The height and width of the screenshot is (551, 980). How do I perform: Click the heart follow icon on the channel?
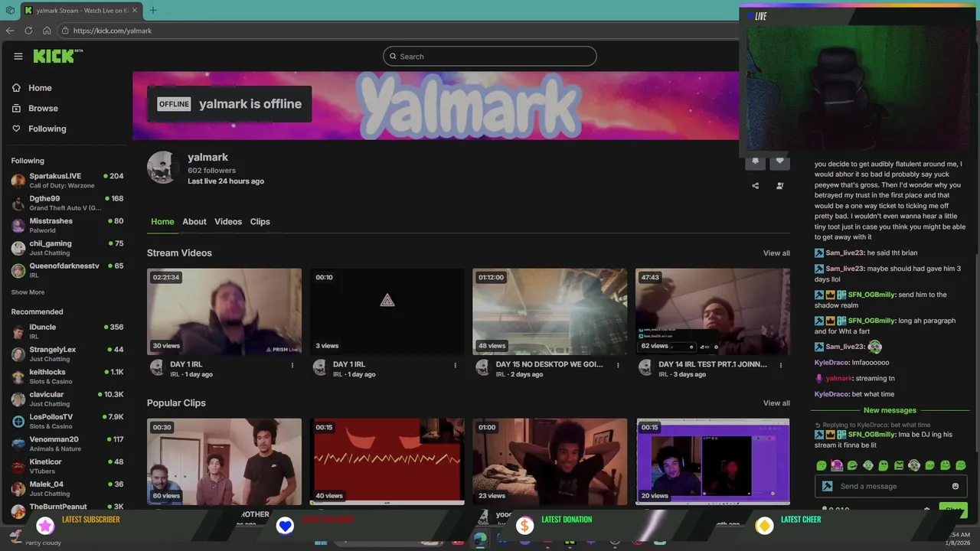pos(779,161)
